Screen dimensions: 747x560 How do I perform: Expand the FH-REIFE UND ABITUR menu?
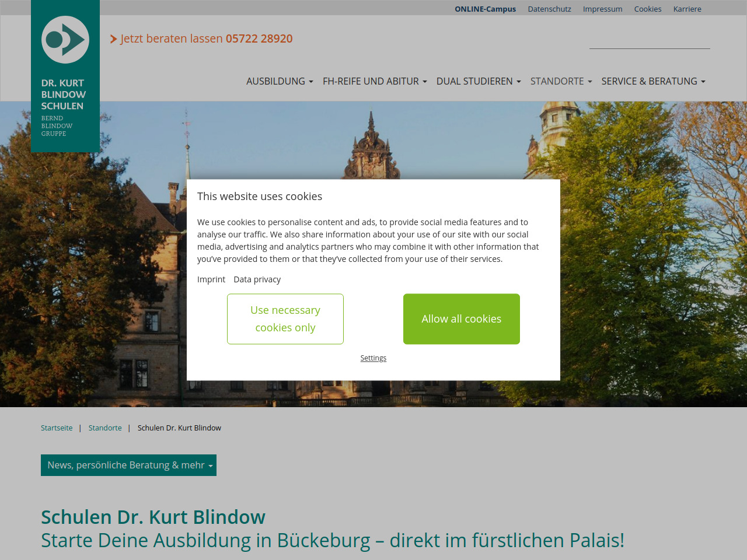click(x=375, y=81)
